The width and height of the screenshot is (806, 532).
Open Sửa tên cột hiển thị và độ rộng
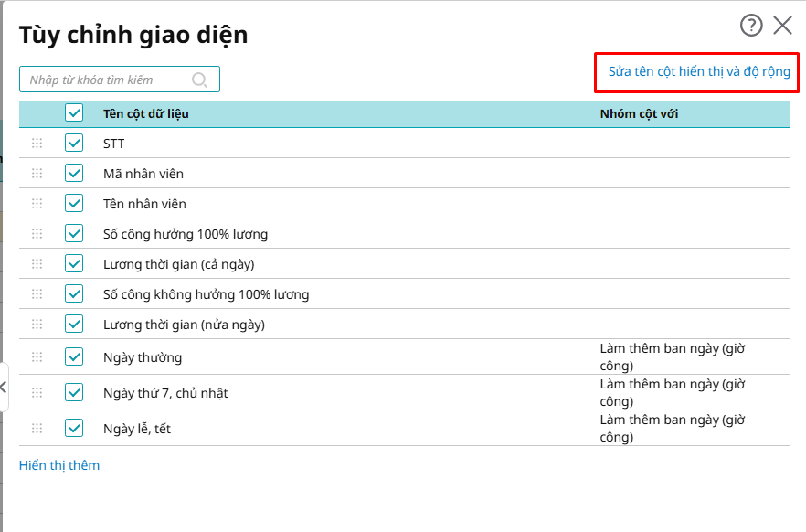(699, 71)
